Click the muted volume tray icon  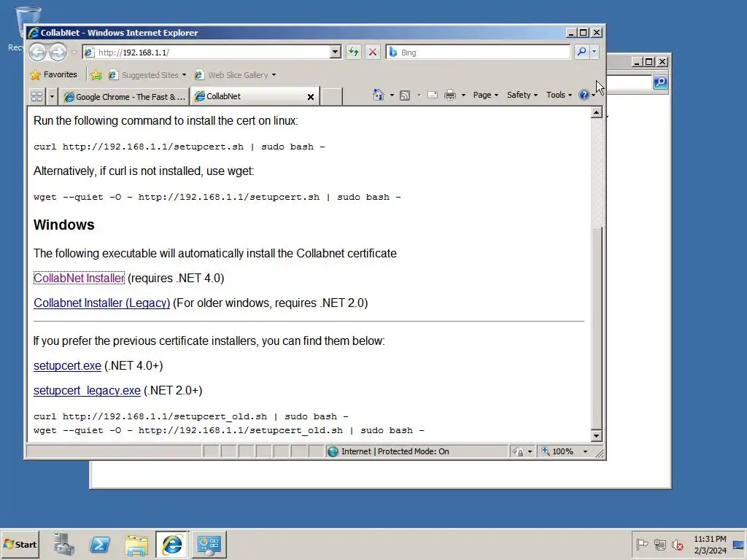tap(677, 544)
